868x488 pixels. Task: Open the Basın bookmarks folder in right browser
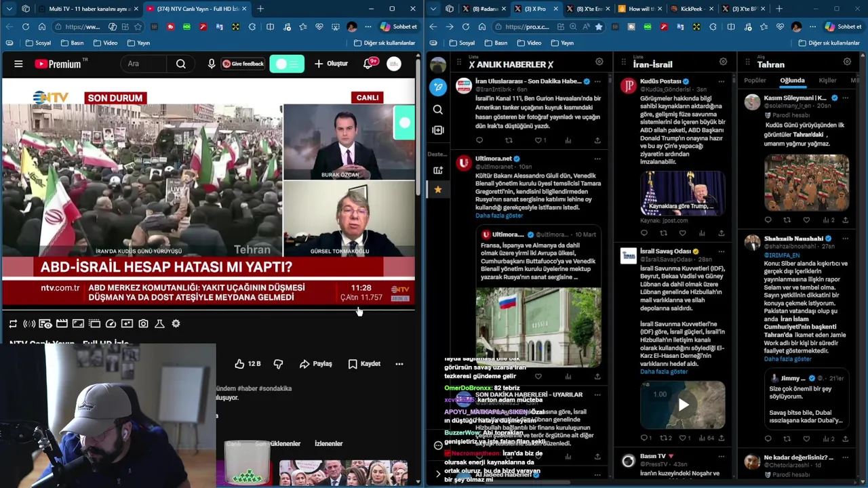point(495,43)
